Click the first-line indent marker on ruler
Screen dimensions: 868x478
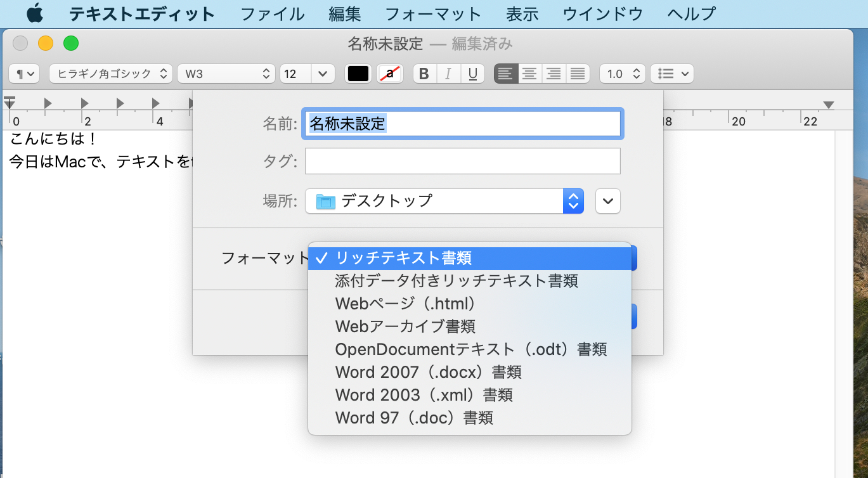[10, 100]
